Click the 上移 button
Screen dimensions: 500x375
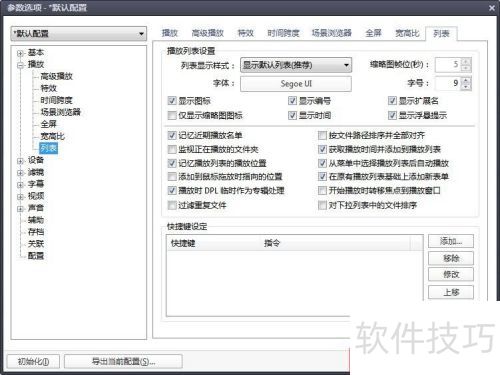[x=451, y=292]
